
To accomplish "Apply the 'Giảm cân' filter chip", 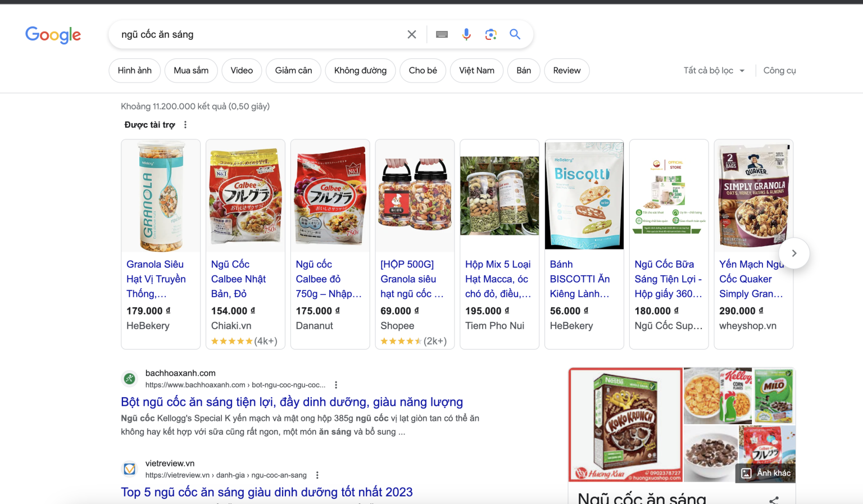I will tap(293, 70).
